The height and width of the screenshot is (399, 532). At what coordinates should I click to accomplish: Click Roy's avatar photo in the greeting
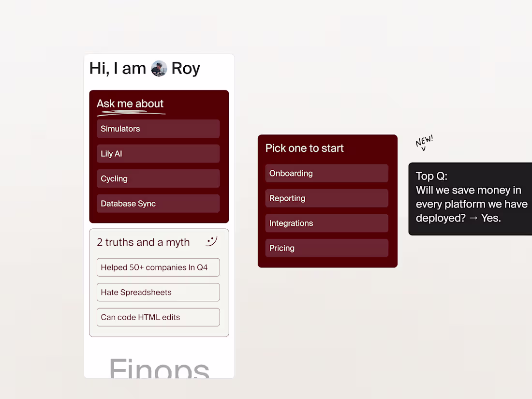coord(159,68)
